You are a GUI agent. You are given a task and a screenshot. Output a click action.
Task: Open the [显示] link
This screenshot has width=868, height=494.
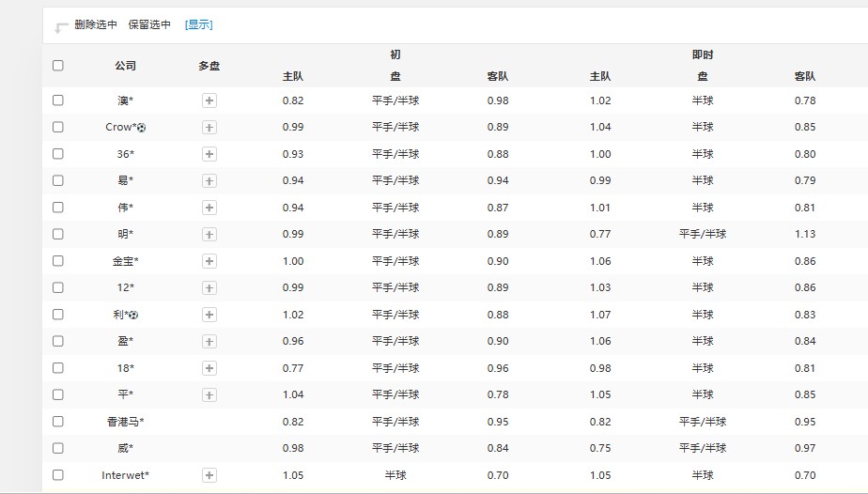coord(198,25)
